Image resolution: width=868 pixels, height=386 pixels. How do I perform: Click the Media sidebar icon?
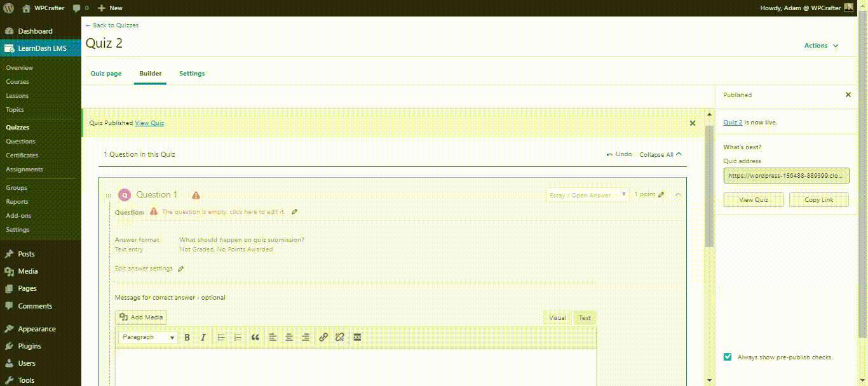(9, 271)
